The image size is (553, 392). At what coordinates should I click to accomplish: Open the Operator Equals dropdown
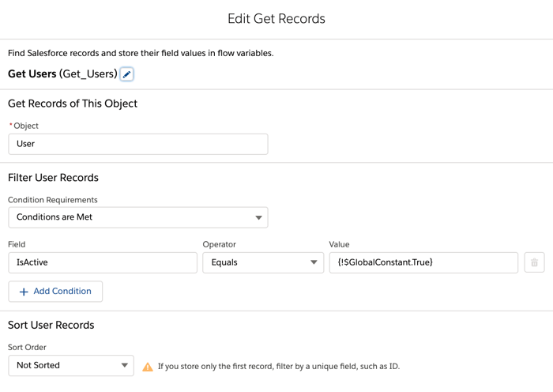[263, 262]
